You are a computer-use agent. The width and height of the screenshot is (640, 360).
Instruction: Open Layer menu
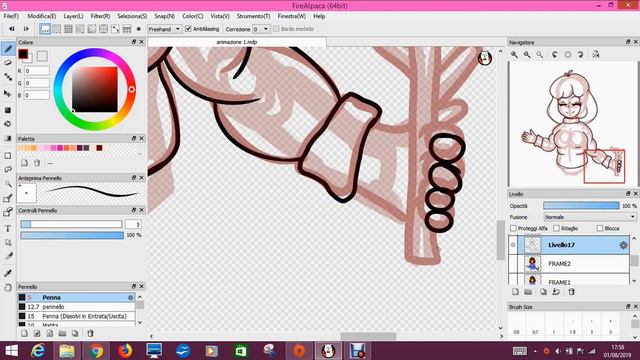[73, 16]
